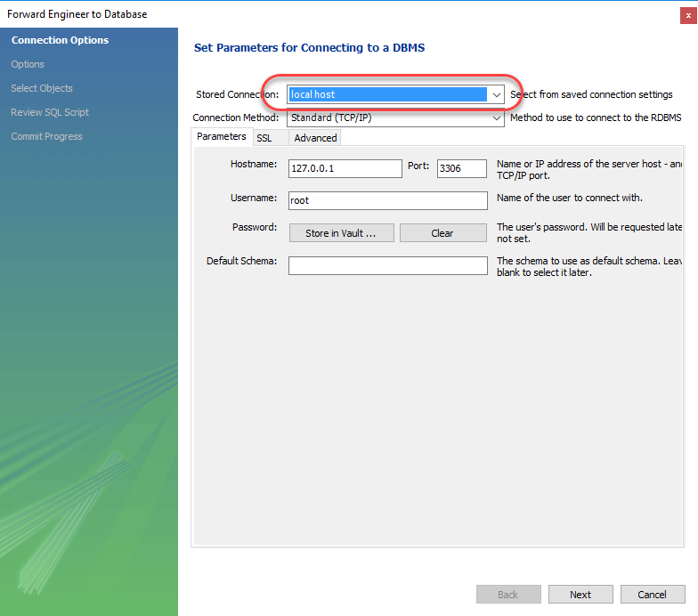The width and height of the screenshot is (698, 616).
Task: Switch to the Parameters tab
Action: point(221,136)
